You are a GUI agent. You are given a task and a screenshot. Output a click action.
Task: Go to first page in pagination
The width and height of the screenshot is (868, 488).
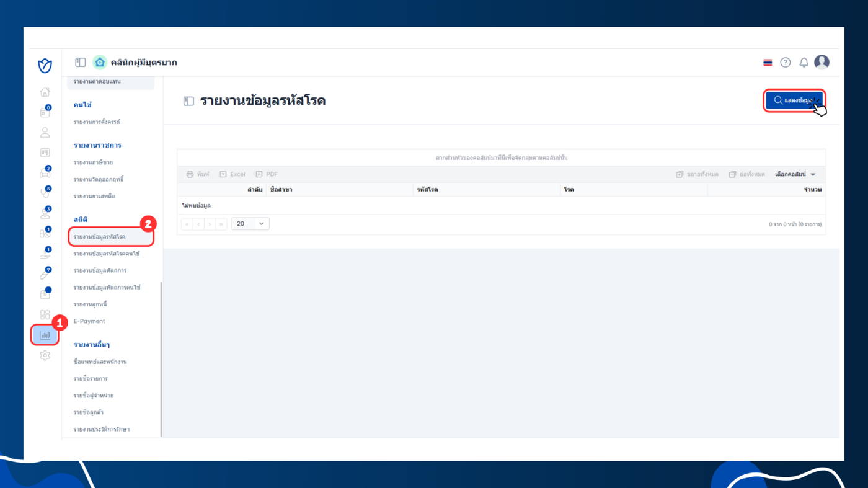pyautogui.click(x=187, y=224)
